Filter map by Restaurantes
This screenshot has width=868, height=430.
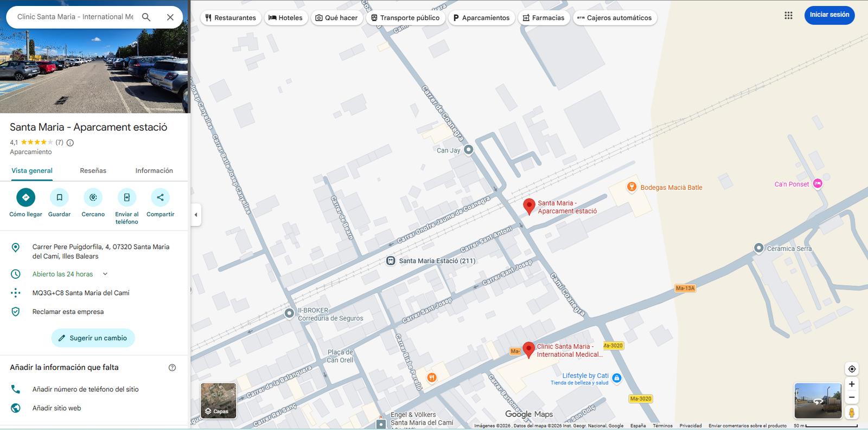(x=231, y=18)
